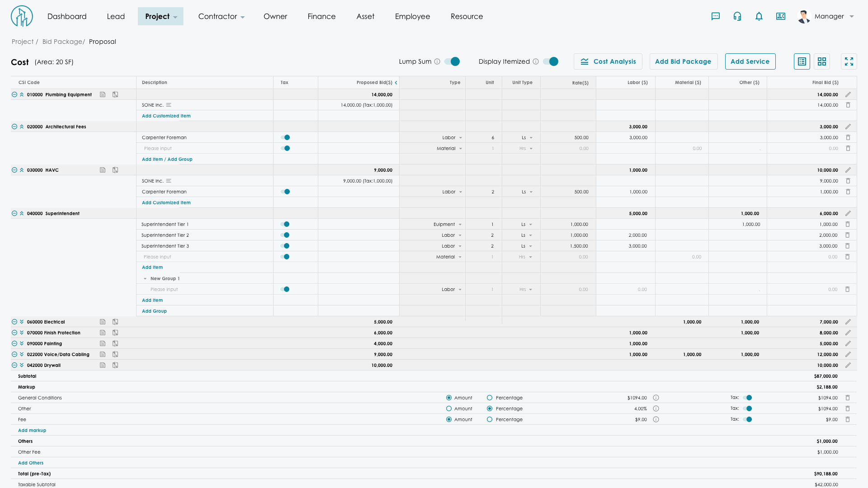Switch to grid view layout
This screenshot has width=868, height=488.
[x=822, y=61]
